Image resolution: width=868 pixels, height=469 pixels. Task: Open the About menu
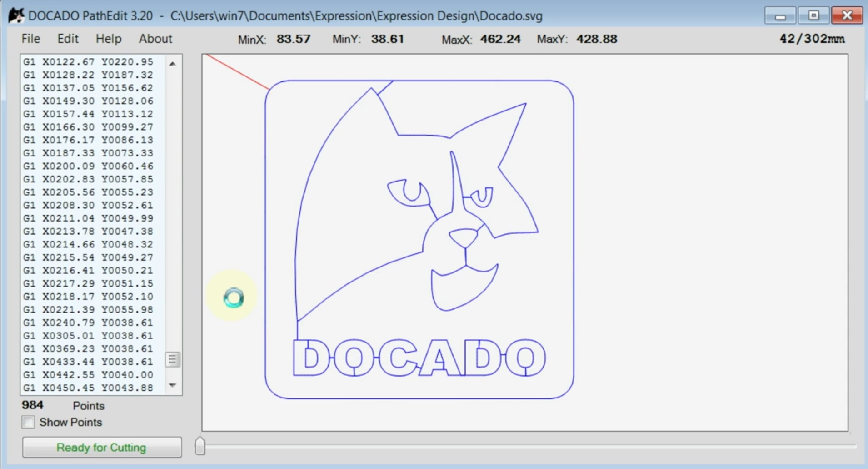155,39
